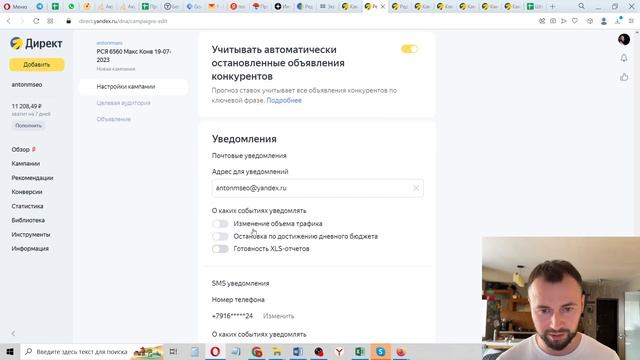Click the Изменить phone number link
Image resolution: width=640 pixels, height=360 pixels.
click(278, 316)
